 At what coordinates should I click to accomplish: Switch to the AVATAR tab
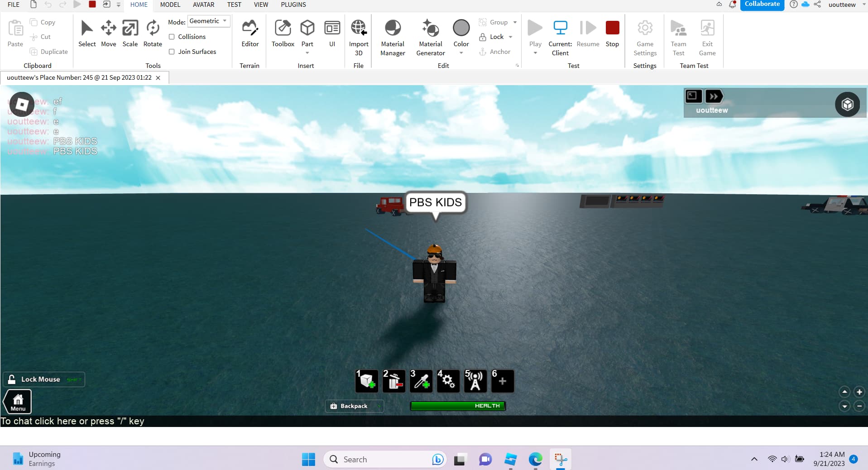tap(204, 5)
